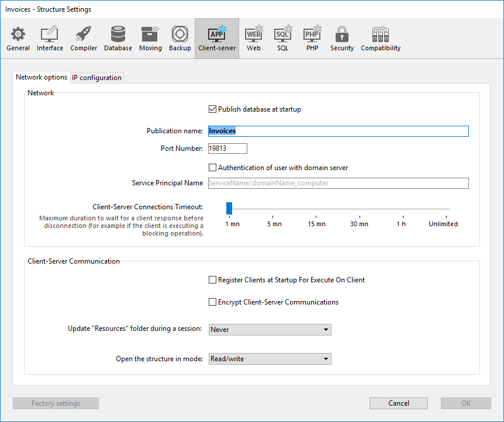Expand the Open structure in mode dropdown

pos(270,359)
